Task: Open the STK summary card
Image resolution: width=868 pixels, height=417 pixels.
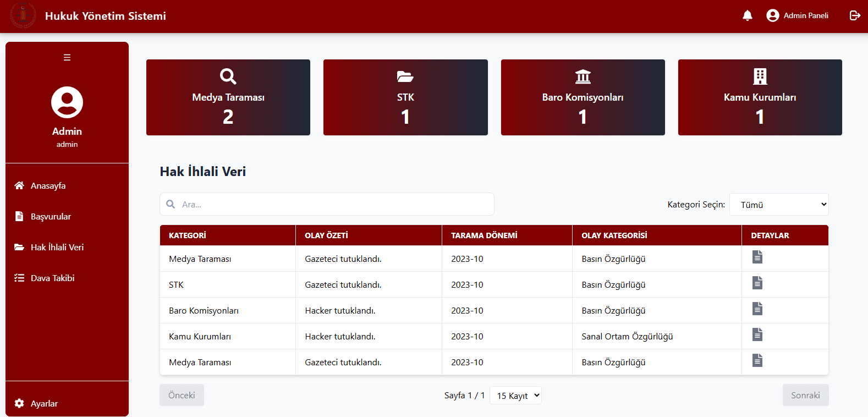Action: click(405, 97)
